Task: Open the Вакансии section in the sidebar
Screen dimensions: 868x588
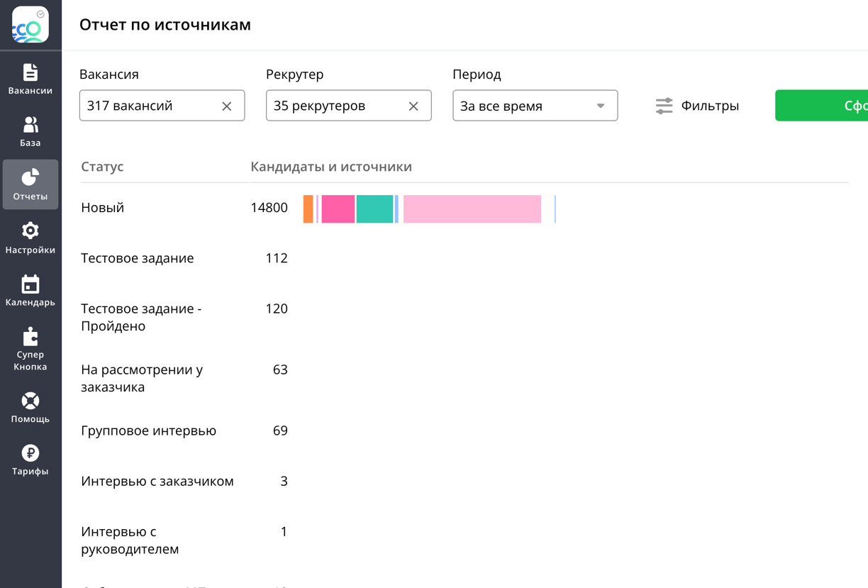Action: tap(30, 78)
